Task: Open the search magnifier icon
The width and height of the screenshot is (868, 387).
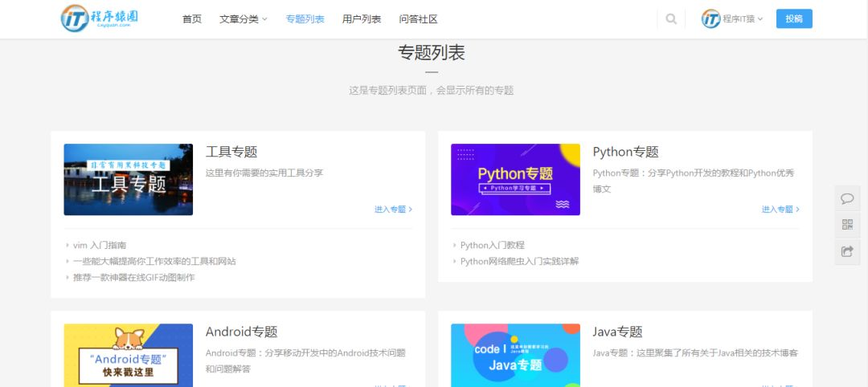Action: pyautogui.click(x=671, y=18)
